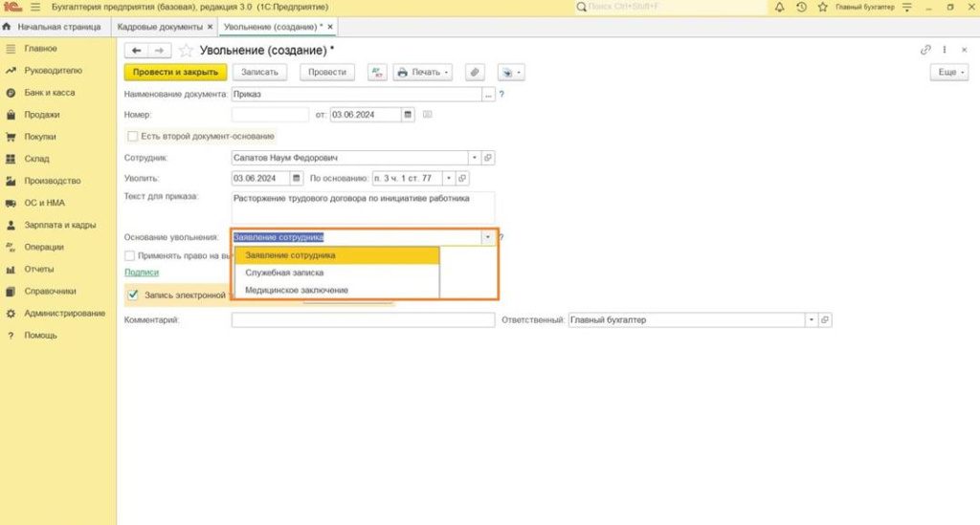Uncheck 'Запись электронной' checkbox
This screenshot has width=980, height=525.
point(133,295)
